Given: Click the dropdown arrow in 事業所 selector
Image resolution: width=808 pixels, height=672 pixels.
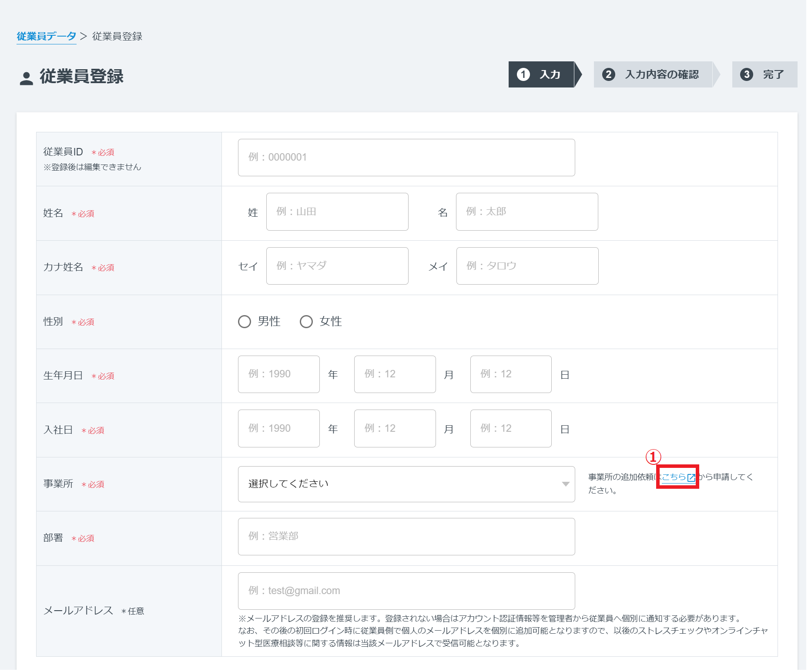Looking at the screenshot, I should tap(565, 484).
